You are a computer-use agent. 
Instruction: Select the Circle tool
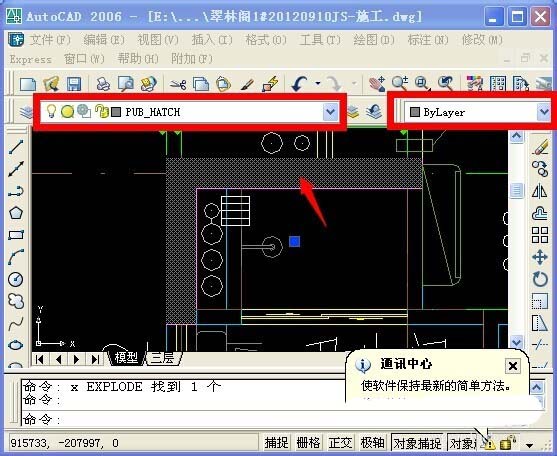coord(16,279)
